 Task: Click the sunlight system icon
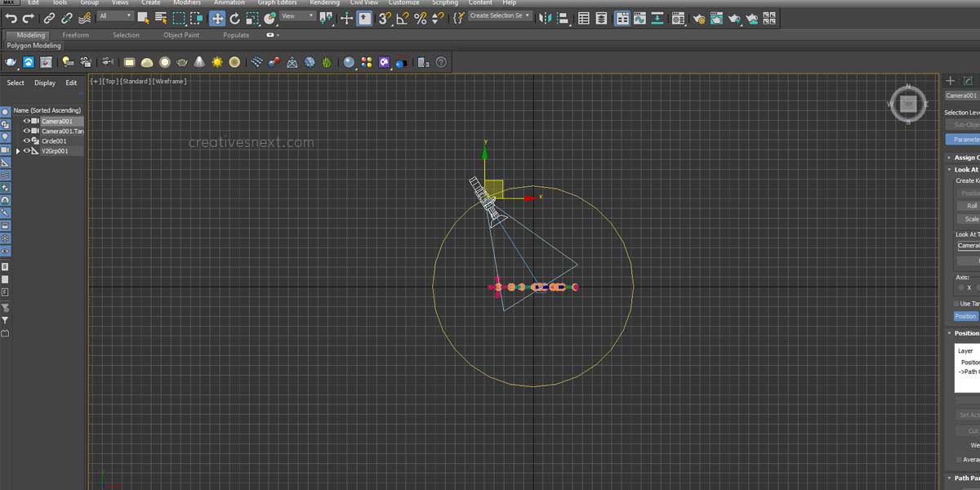(217, 61)
